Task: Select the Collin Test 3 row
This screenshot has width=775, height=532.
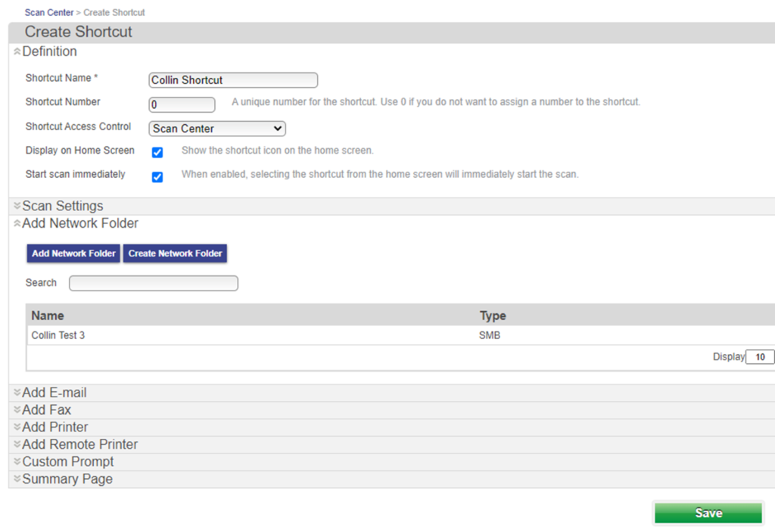Action: [x=58, y=335]
